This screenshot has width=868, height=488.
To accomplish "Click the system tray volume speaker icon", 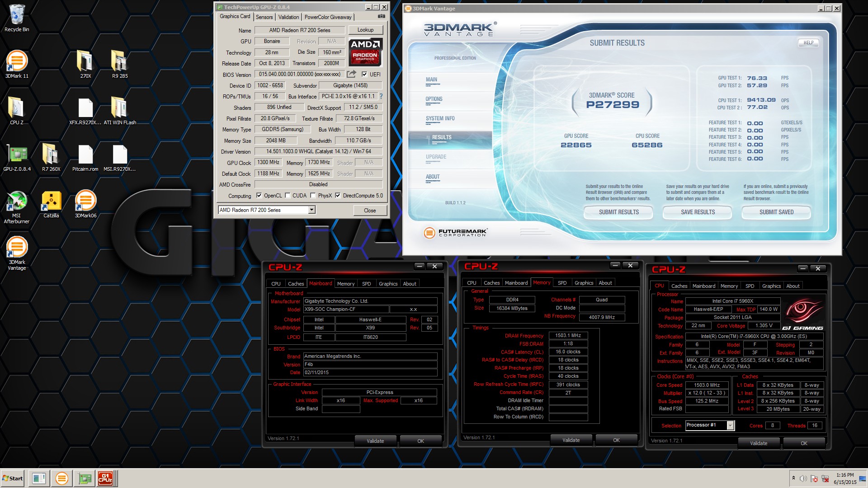I will [803, 479].
